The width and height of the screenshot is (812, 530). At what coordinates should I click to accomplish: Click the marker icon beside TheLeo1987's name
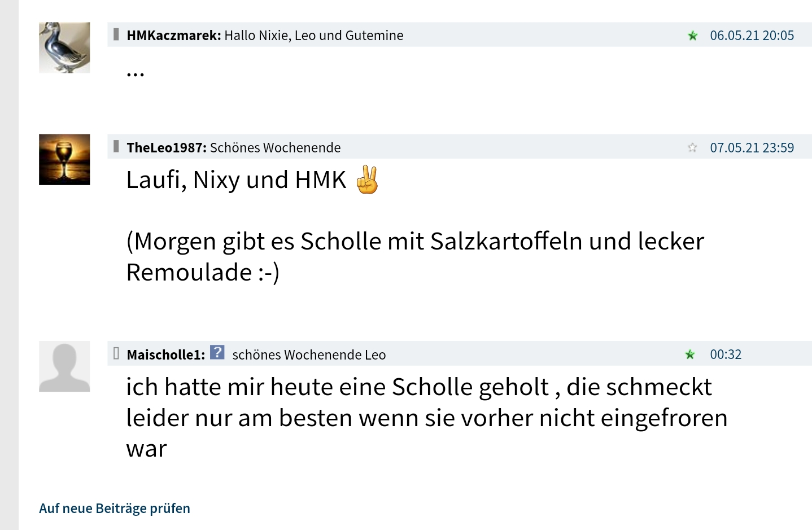(116, 147)
